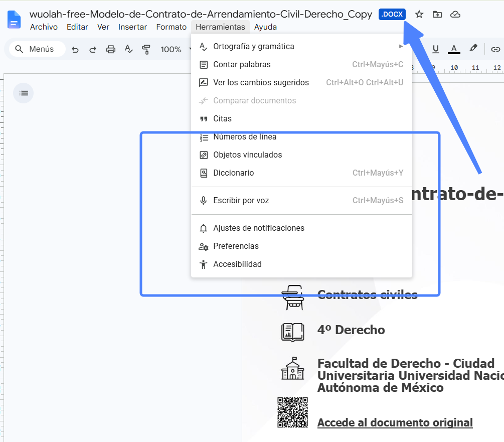Choose Contar palabras
The width and height of the screenshot is (504, 442).
pos(301,65)
